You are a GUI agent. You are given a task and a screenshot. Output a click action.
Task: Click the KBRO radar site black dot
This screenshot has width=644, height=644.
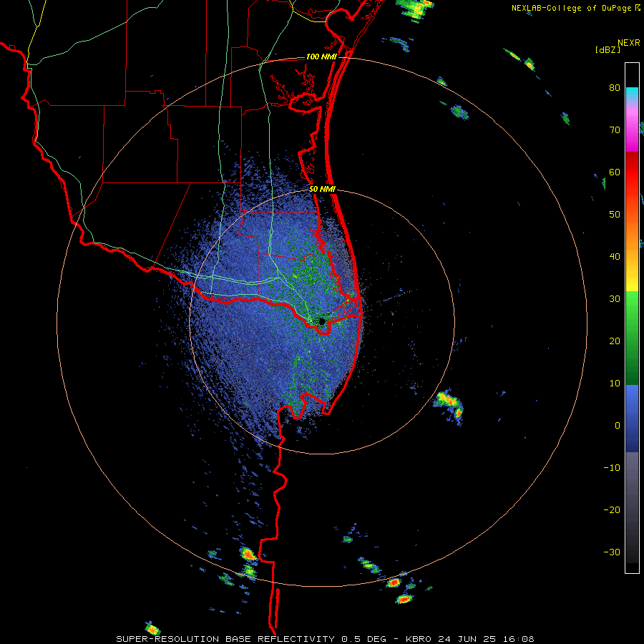pyautogui.click(x=322, y=321)
